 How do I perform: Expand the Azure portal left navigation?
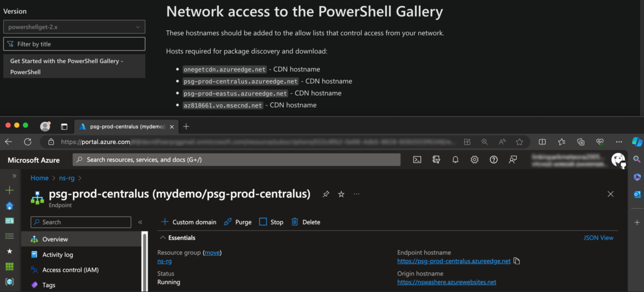14,176
